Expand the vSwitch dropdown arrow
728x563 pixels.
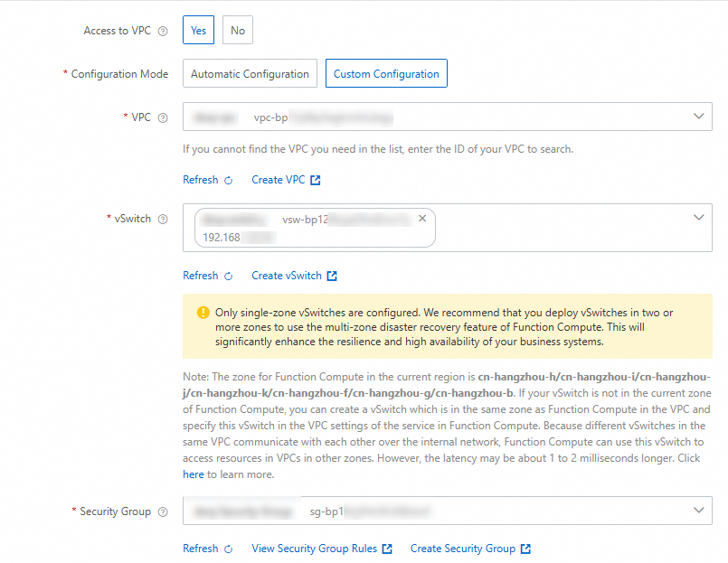click(x=699, y=217)
